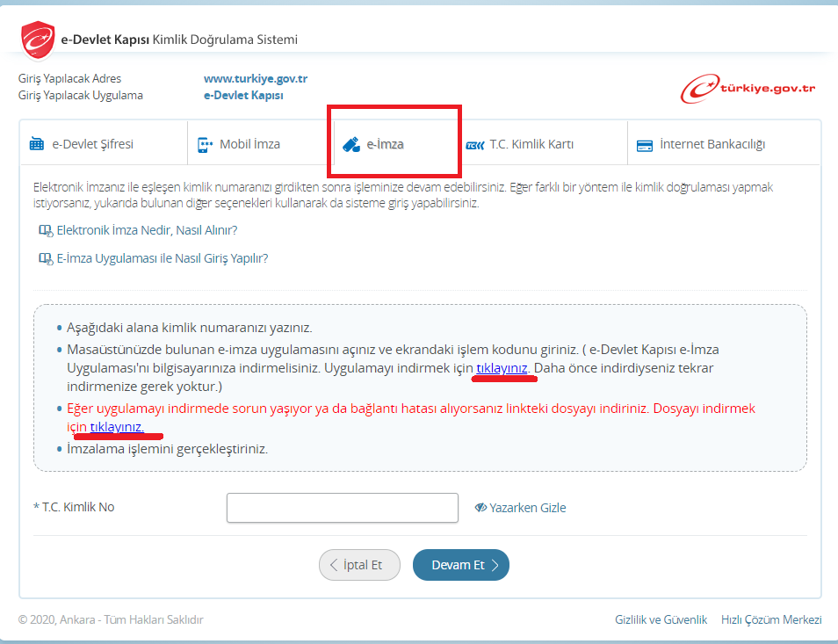Click red-text 'tıklayınız' link for the alternate file

pyautogui.click(x=117, y=427)
